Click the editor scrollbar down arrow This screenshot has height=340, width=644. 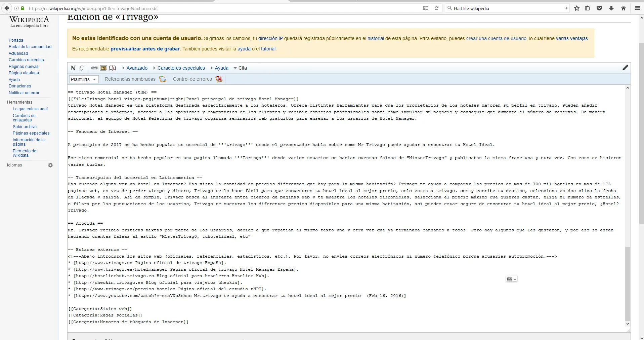coord(628,324)
